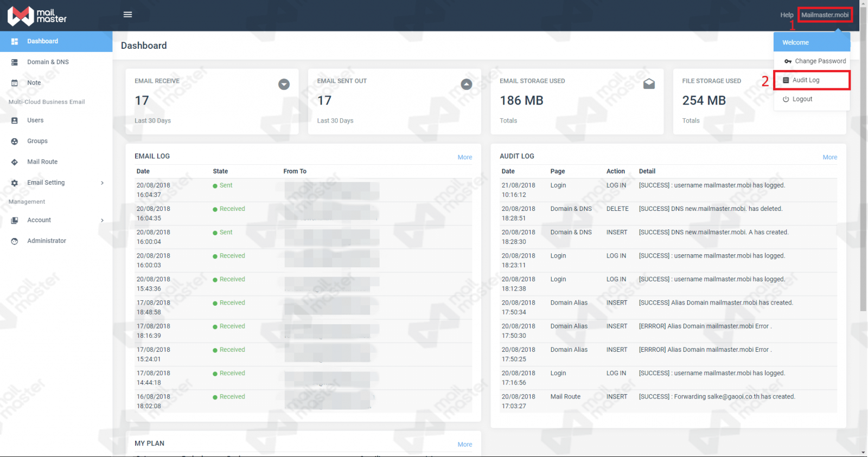Click the page vertical scrollbar
Screen dimensions: 868x457
863,163
